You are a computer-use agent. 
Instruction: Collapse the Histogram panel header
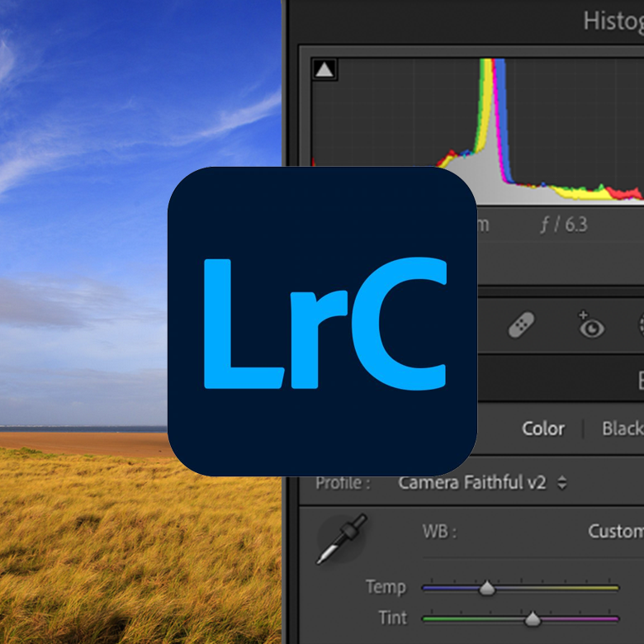(x=611, y=21)
